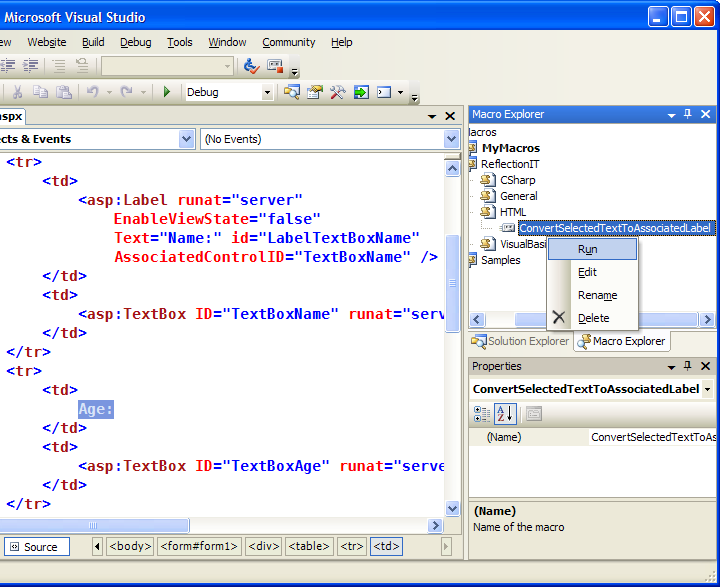The height and width of the screenshot is (587, 720).
Task: Copy selection via toolbar copy icon
Action: point(40,92)
